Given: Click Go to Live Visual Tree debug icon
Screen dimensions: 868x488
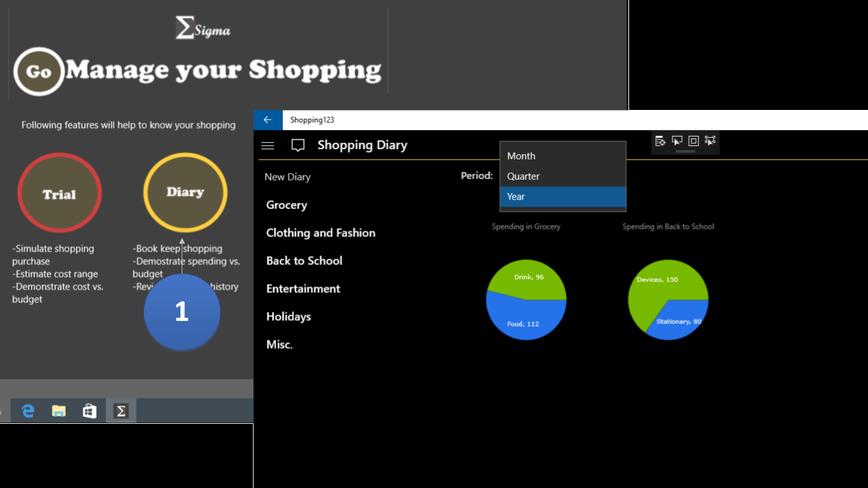Looking at the screenshot, I should click(660, 141).
